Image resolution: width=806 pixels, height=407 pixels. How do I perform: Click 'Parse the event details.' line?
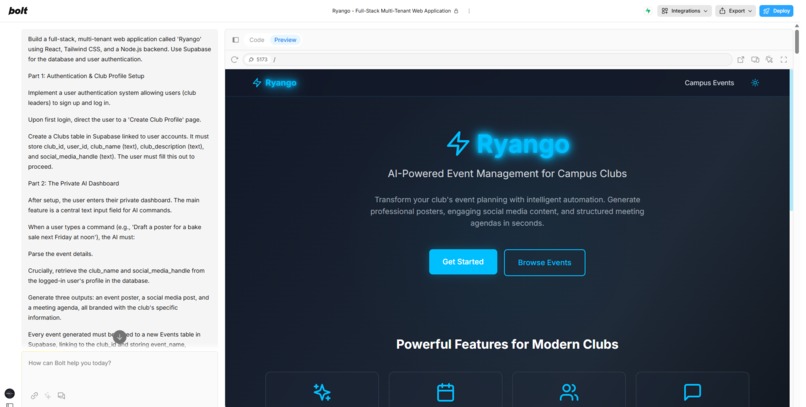pyautogui.click(x=60, y=254)
